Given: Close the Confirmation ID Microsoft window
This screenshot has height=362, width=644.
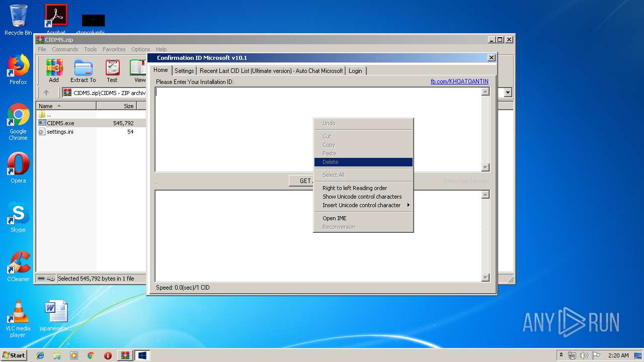Looking at the screenshot, I should 492,58.
